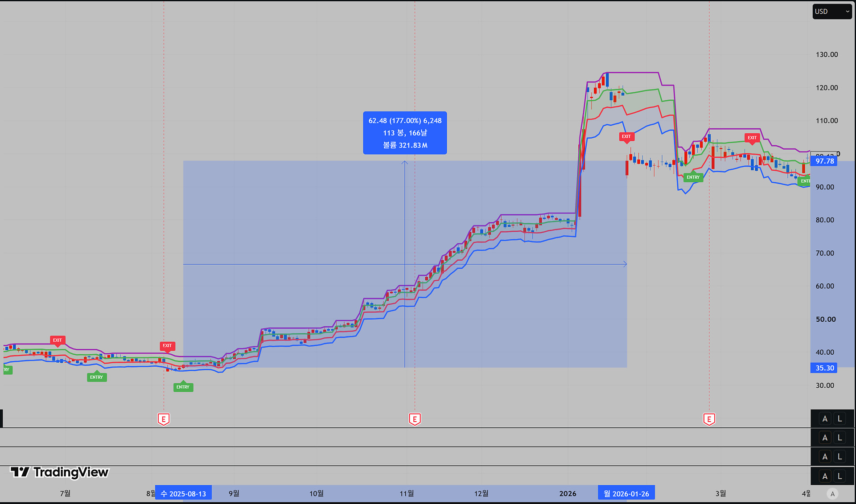Select the EXIT label at the 2026-01-26 gap down
Image resolution: width=856 pixels, height=504 pixels.
[626, 137]
